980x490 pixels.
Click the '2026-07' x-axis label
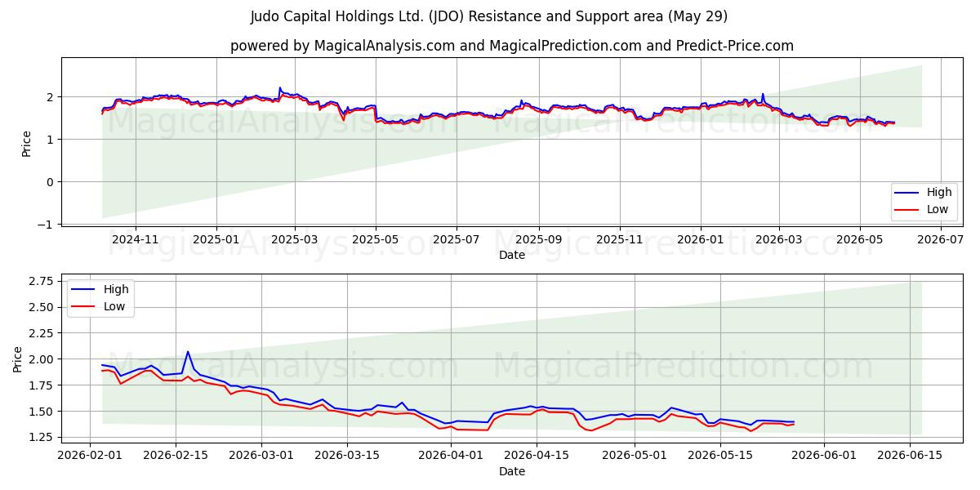(940, 239)
